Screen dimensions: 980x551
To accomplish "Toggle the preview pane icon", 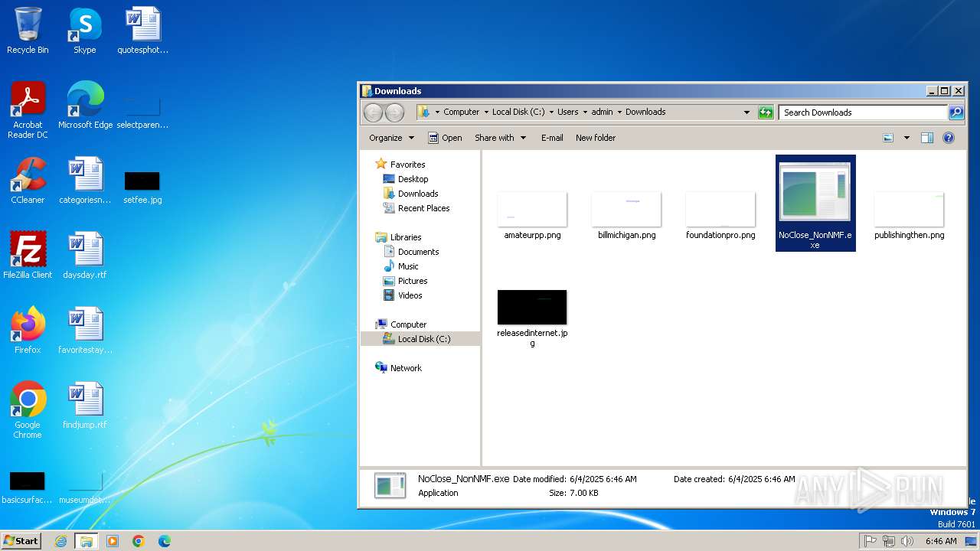I will (x=927, y=138).
